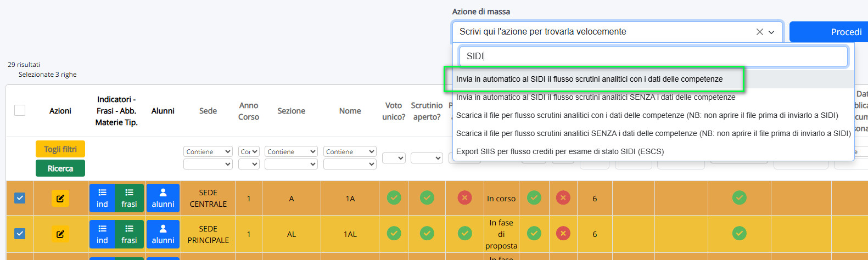Open 'frasi' for class 1AL

tap(130, 234)
